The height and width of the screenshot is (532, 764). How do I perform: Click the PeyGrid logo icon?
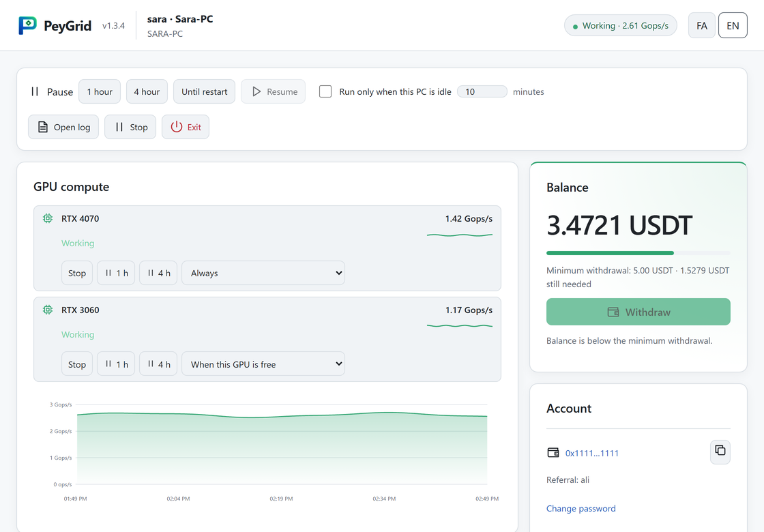[28, 25]
